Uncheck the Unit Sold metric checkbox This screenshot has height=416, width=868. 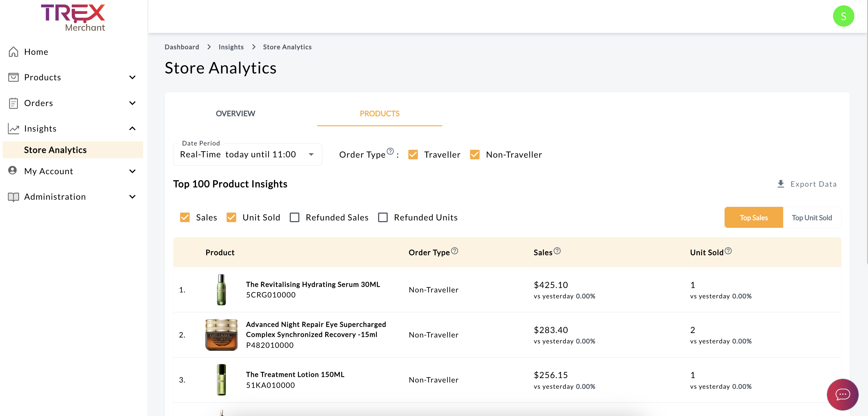[231, 217]
